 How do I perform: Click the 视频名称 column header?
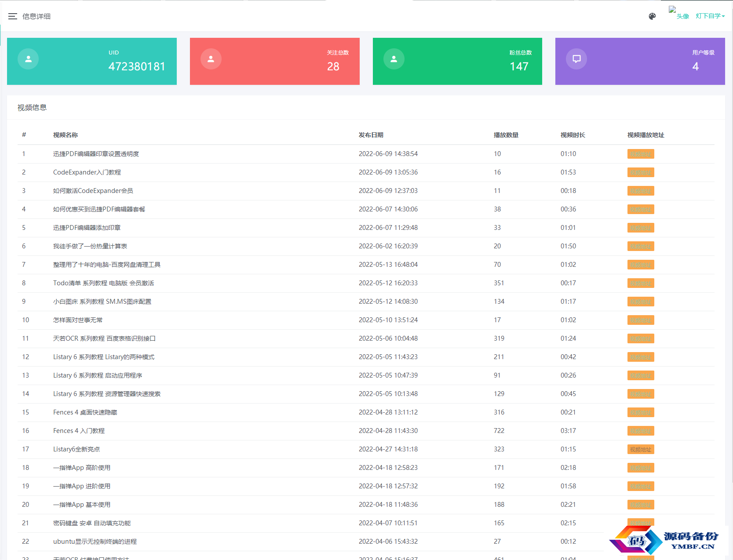(66, 135)
